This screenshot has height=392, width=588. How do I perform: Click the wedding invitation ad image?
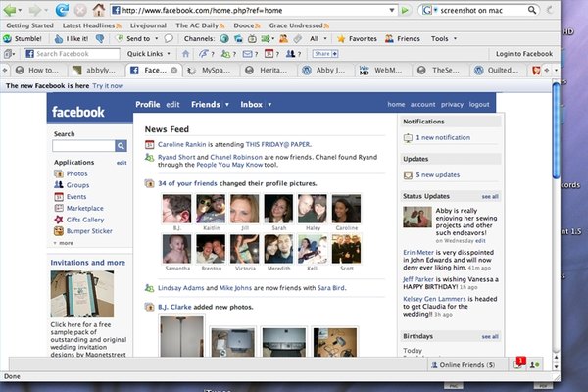82,294
